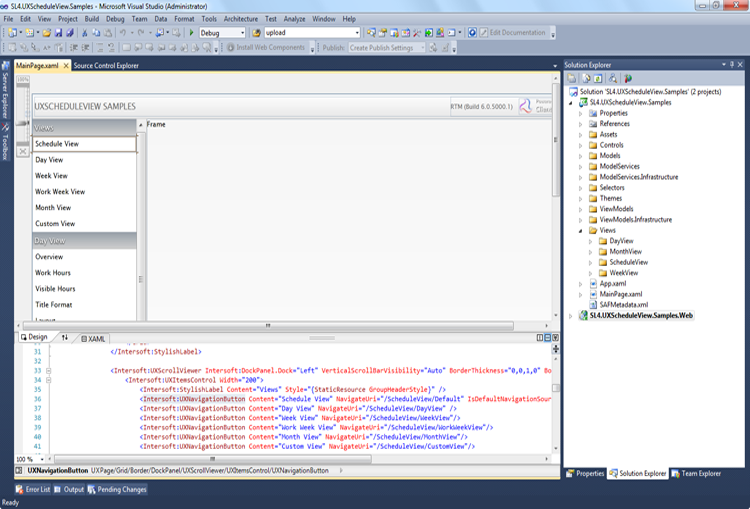Click the Edit Documentation button

[x=512, y=33]
